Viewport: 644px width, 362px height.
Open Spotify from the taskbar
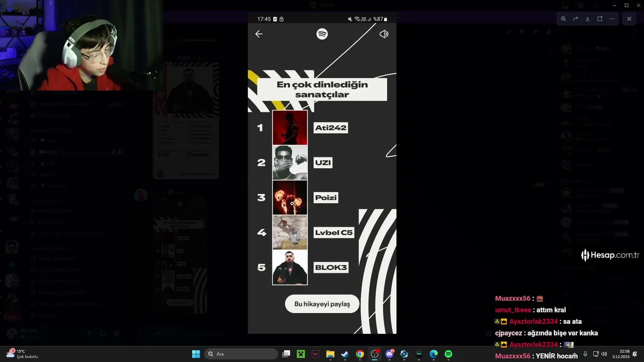448,354
